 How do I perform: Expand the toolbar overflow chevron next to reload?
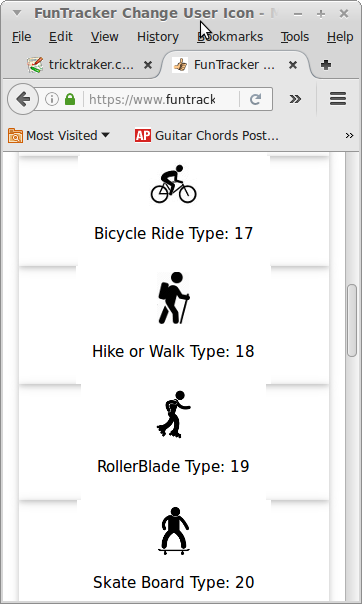click(x=295, y=99)
